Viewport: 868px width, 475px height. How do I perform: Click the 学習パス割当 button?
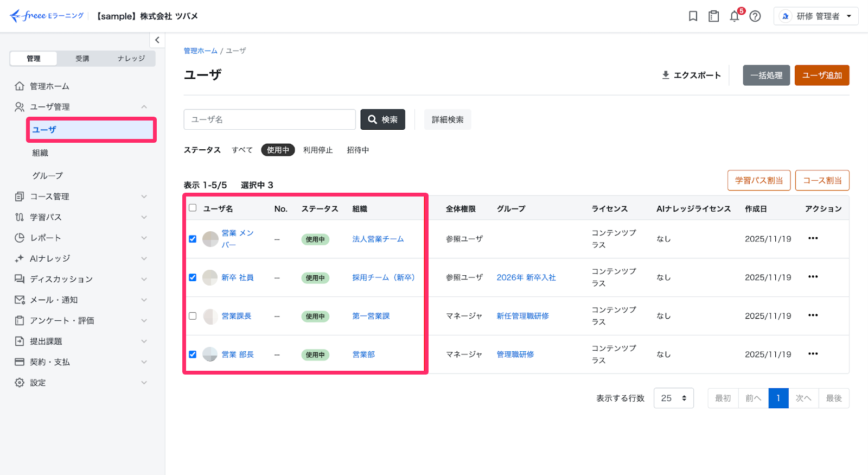pos(759,180)
